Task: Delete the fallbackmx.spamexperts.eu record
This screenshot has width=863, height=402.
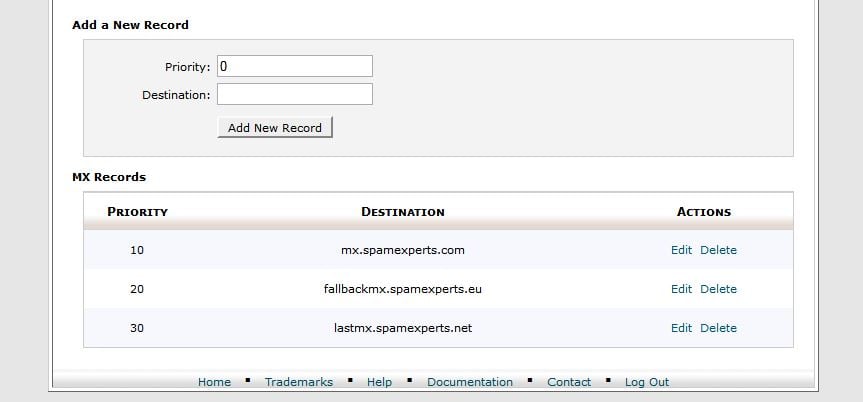Action: point(718,289)
